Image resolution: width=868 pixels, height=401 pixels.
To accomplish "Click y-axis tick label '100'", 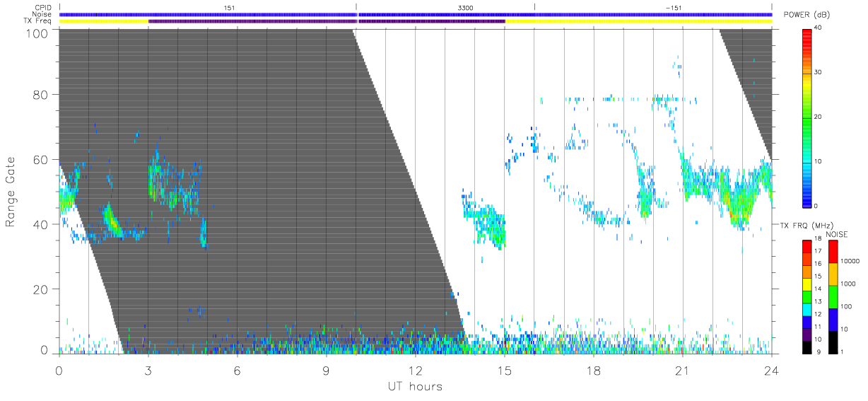I will tap(37, 33).
